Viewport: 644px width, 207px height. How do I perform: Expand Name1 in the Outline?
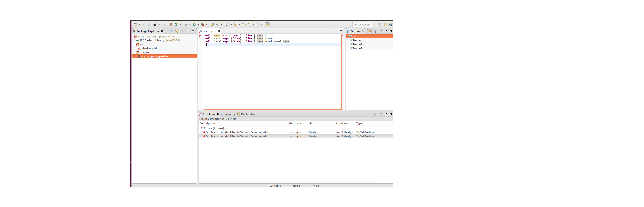[x=349, y=44]
